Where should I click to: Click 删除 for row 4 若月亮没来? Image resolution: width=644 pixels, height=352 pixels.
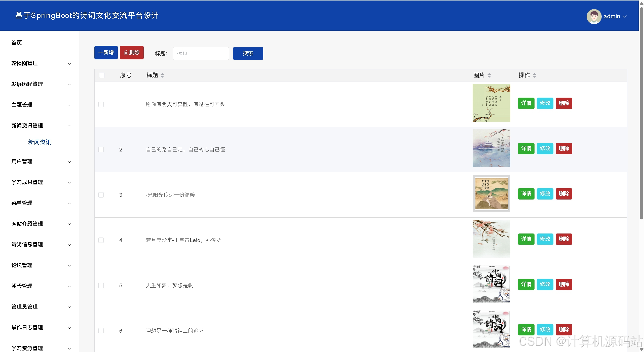pos(564,239)
